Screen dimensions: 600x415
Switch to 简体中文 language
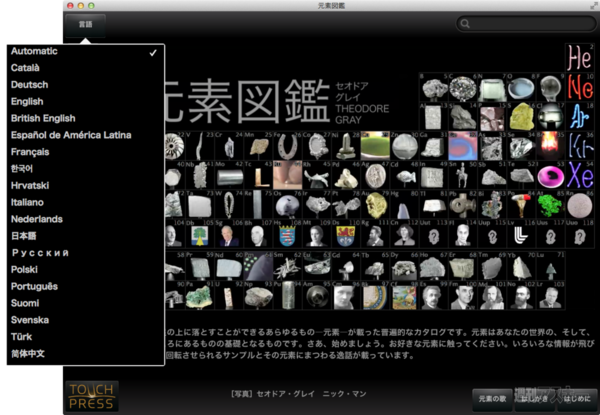86,354
